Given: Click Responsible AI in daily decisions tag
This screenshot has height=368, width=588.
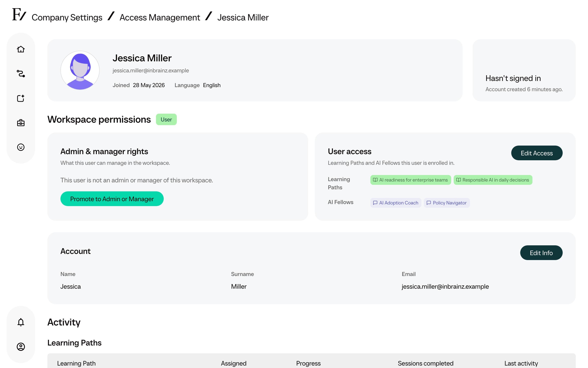Looking at the screenshot, I should pyautogui.click(x=493, y=180).
